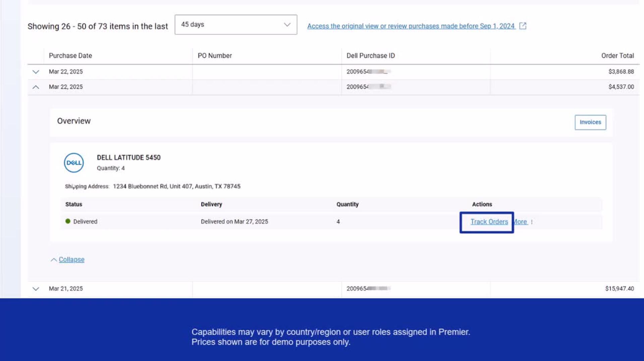Click the Dell Purchase ID of the Mar 21 order
644x361 pixels.
coord(369,289)
